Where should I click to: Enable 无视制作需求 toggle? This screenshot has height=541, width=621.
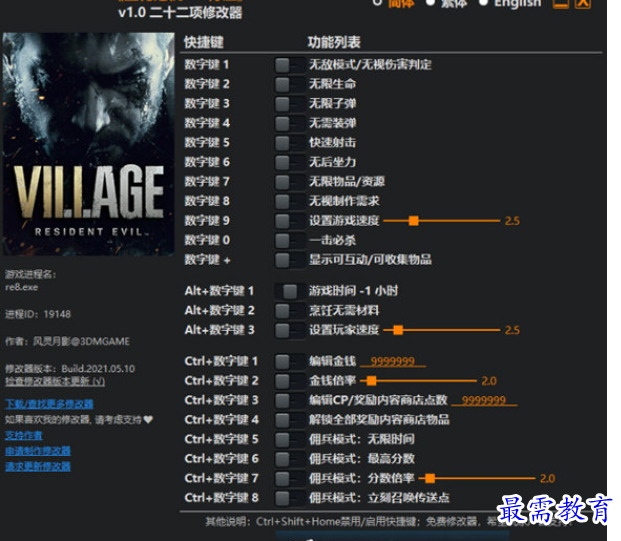pyautogui.click(x=290, y=201)
